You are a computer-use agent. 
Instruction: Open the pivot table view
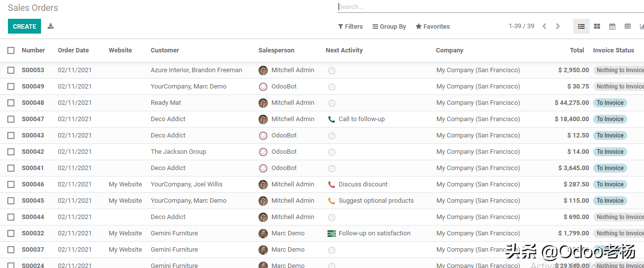pyautogui.click(x=628, y=26)
